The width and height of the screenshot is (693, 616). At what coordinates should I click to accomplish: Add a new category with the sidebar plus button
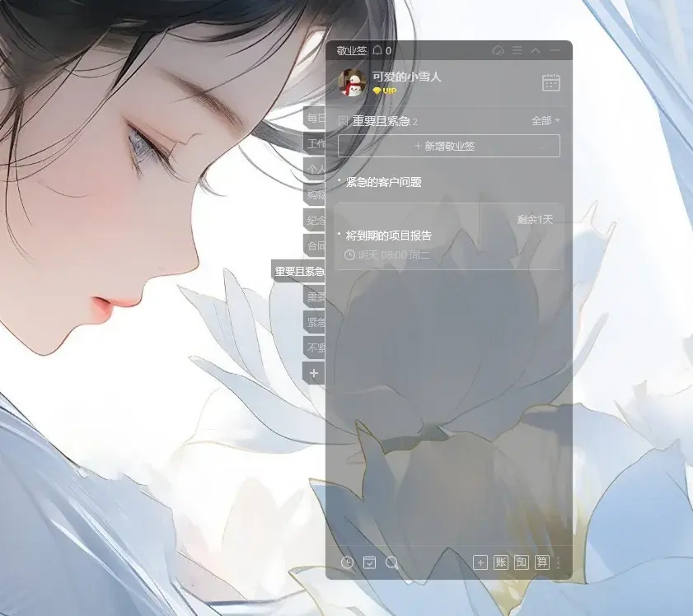(x=314, y=373)
